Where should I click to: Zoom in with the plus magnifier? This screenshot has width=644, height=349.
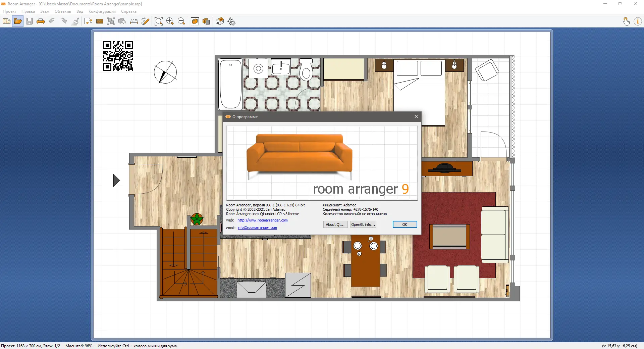170,21
